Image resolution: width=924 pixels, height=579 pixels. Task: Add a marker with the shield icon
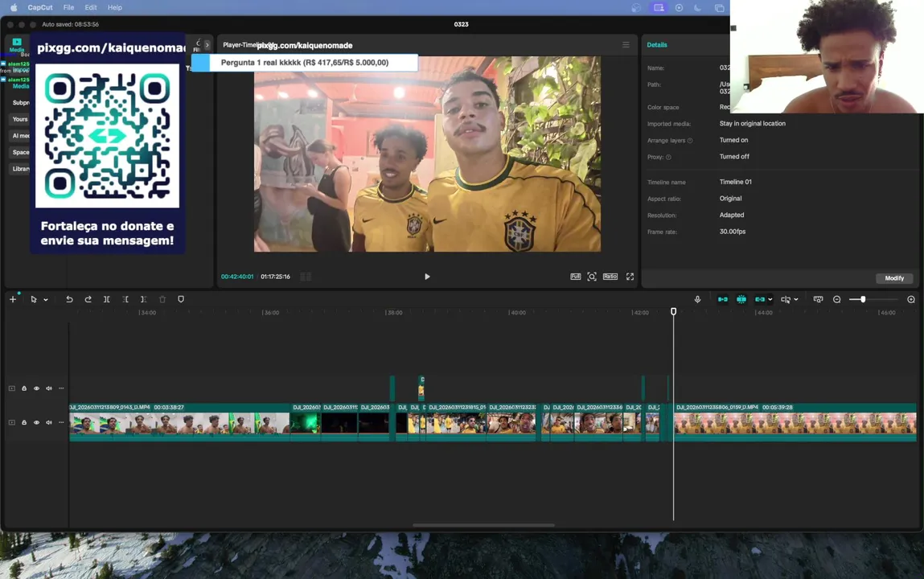click(181, 299)
